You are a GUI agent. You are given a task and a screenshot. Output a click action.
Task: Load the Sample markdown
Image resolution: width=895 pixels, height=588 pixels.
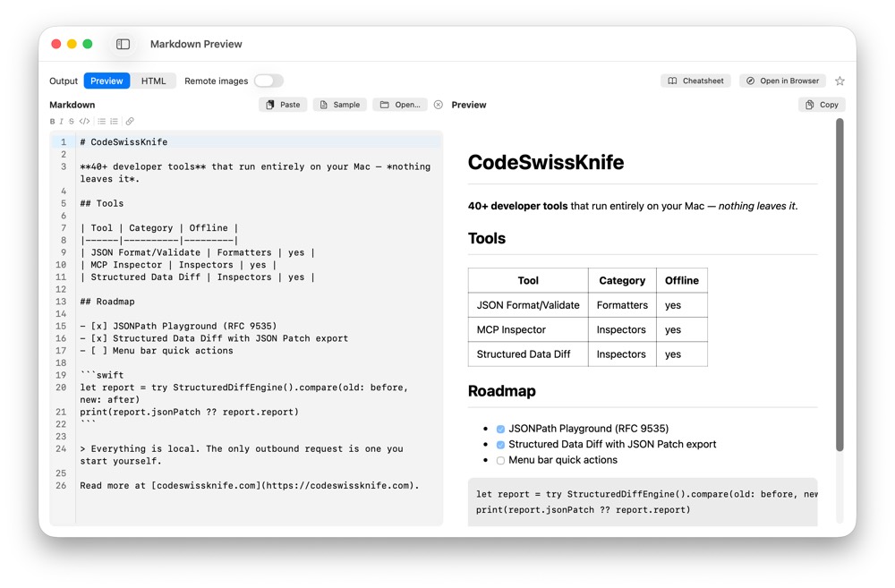pos(340,105)
